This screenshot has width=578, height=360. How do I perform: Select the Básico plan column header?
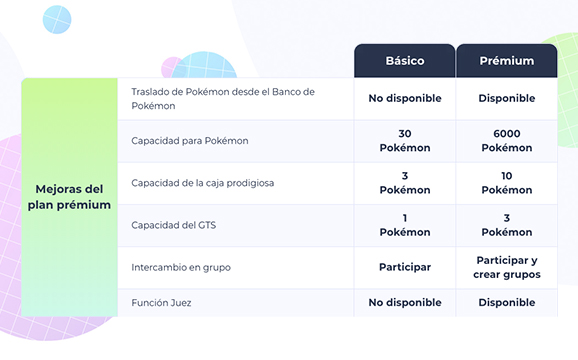pyautogui.click(x=404, y=61)
